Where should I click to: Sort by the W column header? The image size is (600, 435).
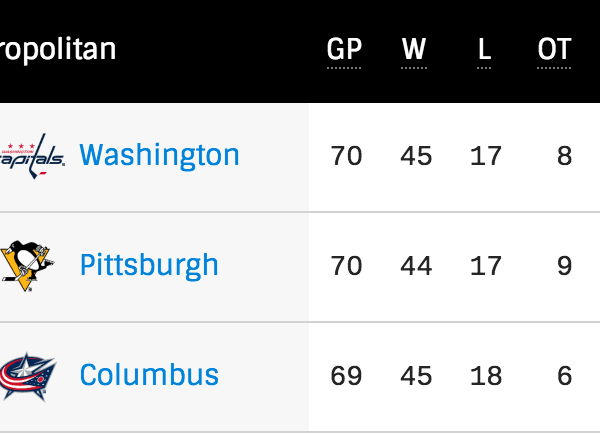coord(414,49)
